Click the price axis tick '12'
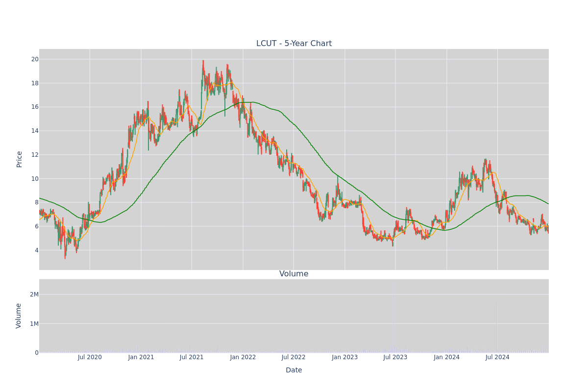 (35, 155)
